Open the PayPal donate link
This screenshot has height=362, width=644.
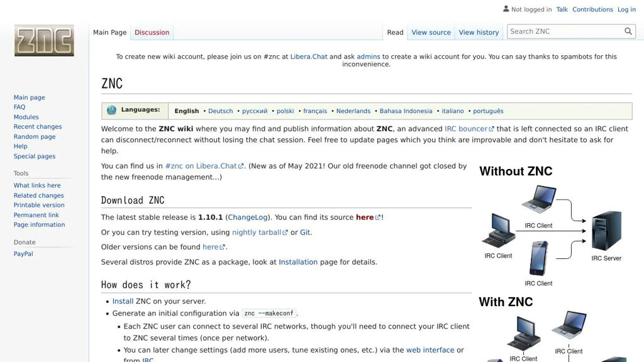point(23,254)
